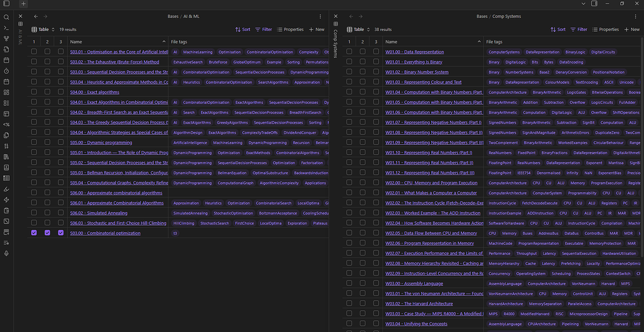Sort by Name column in AI & ML
This screenshot has height=332, width=644.
[x=118, y=42]
